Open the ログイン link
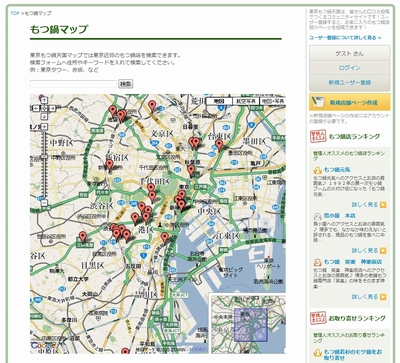This screenshot has width=400, height=363. click(x=349, y=68)
